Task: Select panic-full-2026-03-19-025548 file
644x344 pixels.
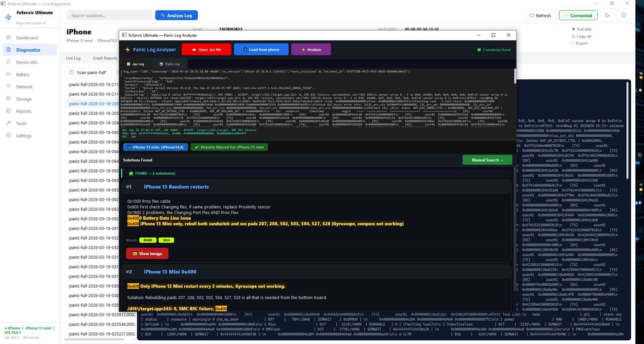Action: [x=102, y=324]
